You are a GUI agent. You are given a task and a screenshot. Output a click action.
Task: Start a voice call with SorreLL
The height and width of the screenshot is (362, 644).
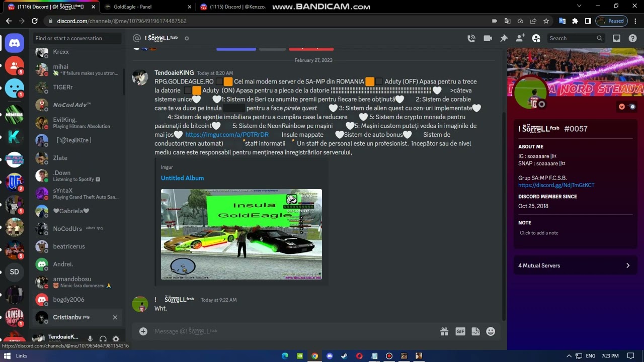tap(471, 38)
